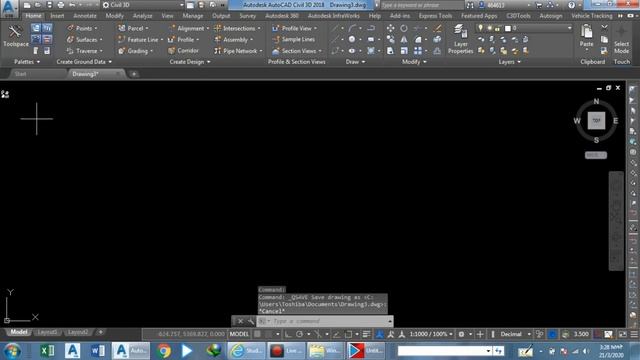Expand the Points dropdown
This screenshot has width=640, height=360.
coord(96,29)
